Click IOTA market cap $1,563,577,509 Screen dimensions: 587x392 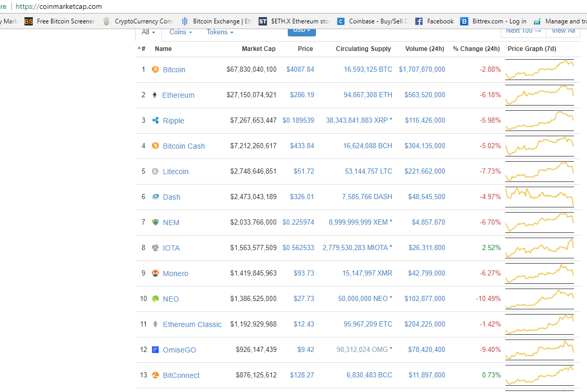pyautogui.click(x=253, y=247)
